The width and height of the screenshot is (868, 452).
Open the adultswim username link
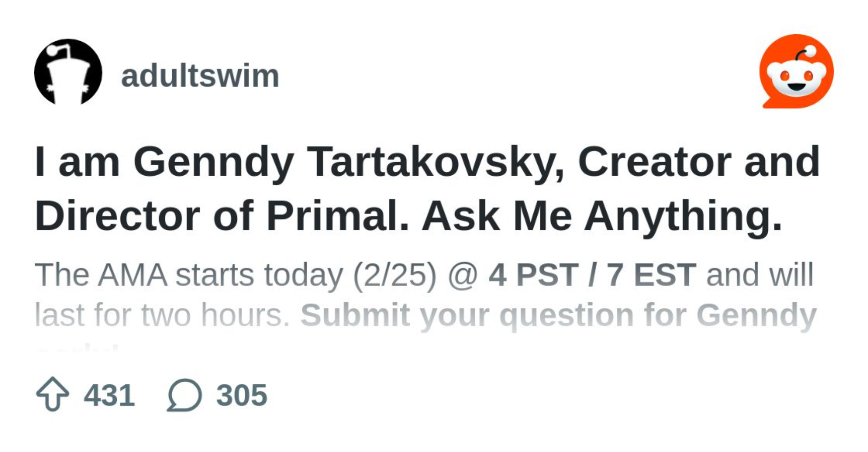[x=200, y=76]
